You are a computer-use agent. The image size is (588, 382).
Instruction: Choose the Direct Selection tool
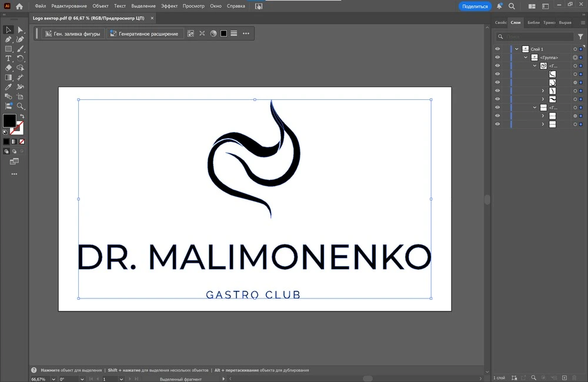21,30
